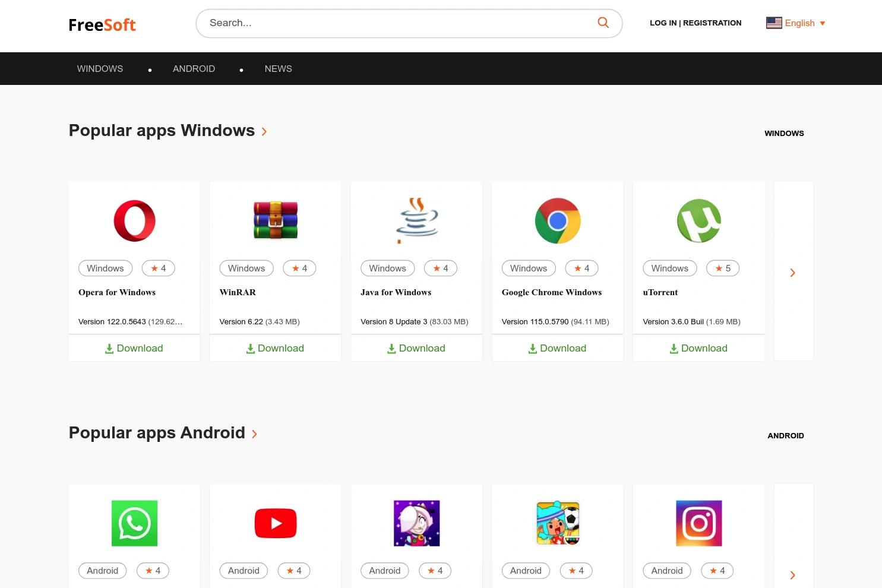The image size is (882, 588).
Task: Open the Java for Windows app icon
Action: [416, 221]
